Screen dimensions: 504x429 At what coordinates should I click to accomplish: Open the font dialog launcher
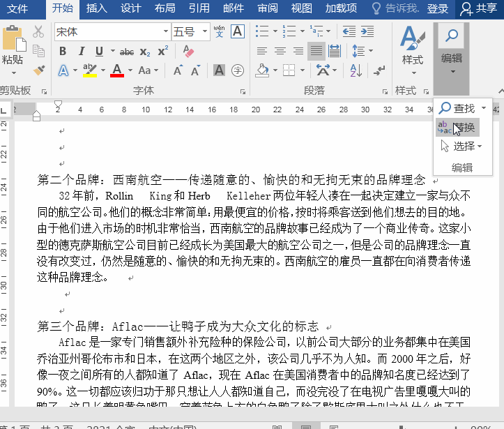pos(243,92)
